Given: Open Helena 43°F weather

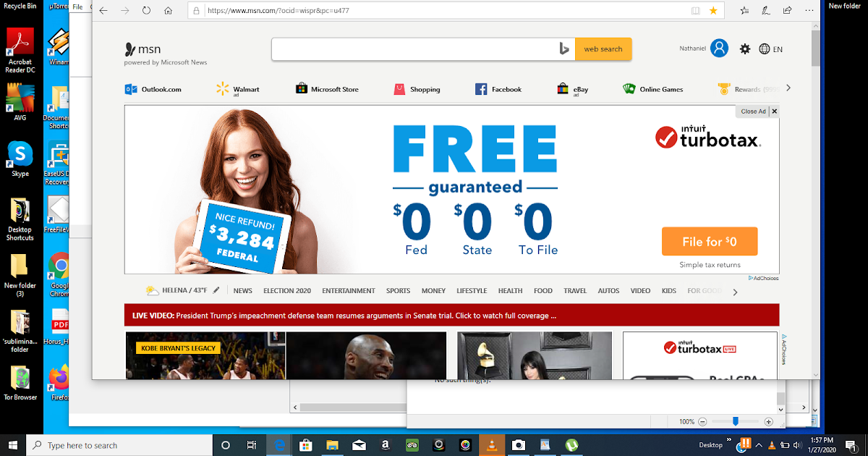Looking at the screenshot, I should click(x=176, y=290).
